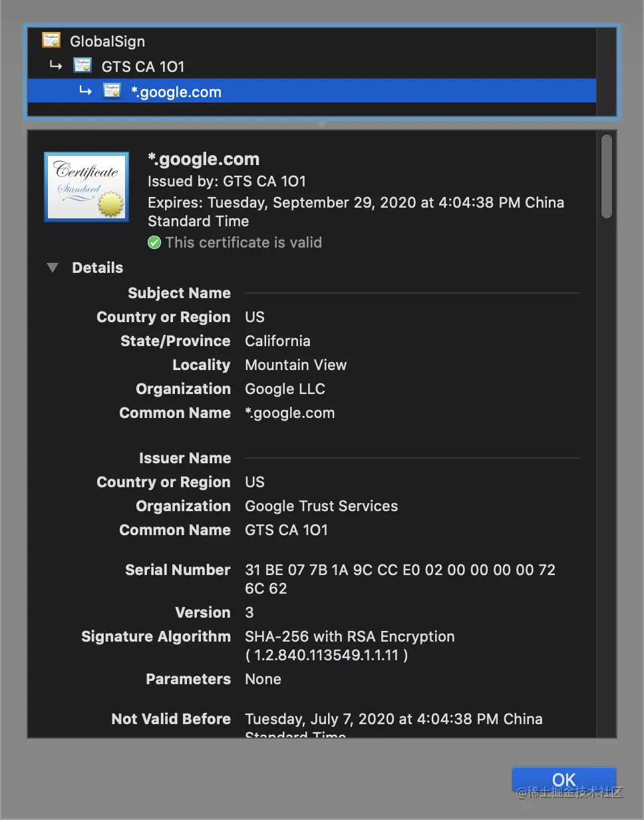The height and width of the screenshot is (820, 644).
Task: Click the Signature Algorithm field label
Action: point(156,636)
